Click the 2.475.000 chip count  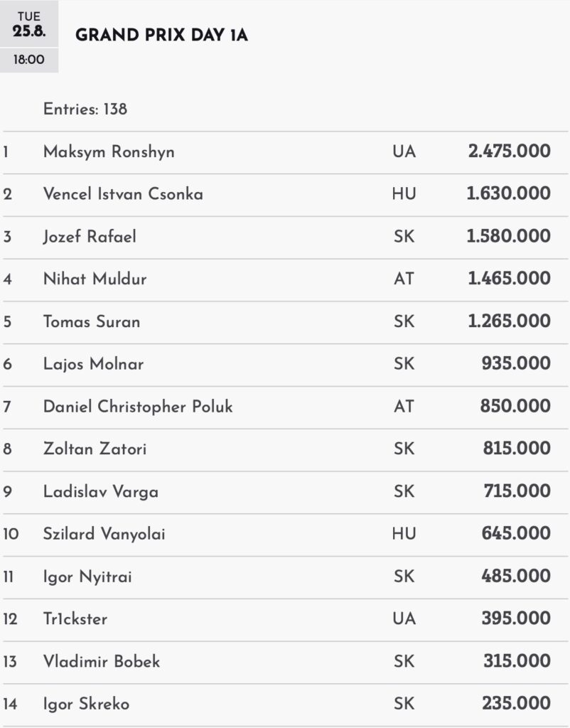[509, 151]
